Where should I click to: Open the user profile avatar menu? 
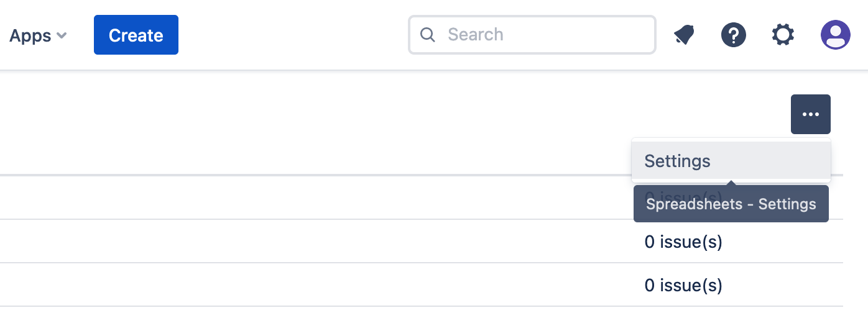(x=835, y=35)
